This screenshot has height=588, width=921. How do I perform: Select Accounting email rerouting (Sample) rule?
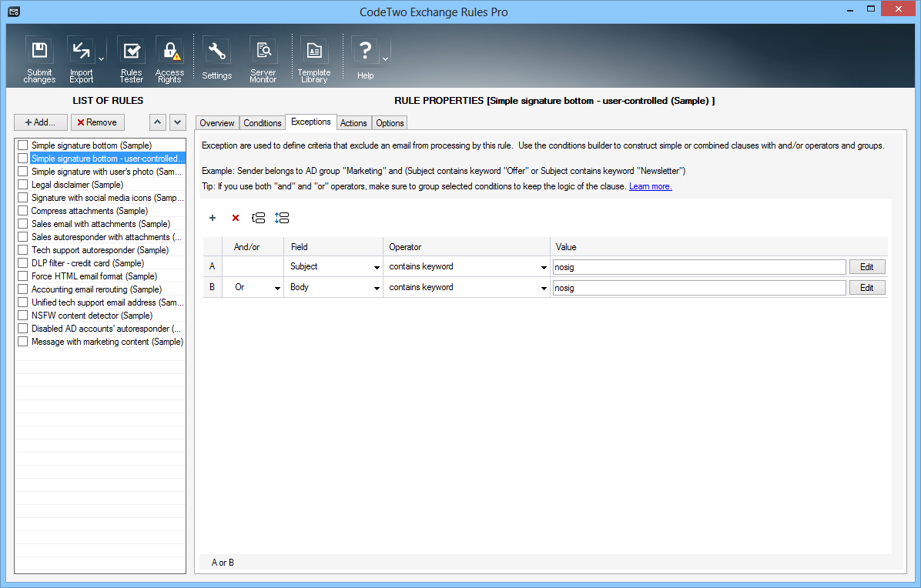[96, 289]
